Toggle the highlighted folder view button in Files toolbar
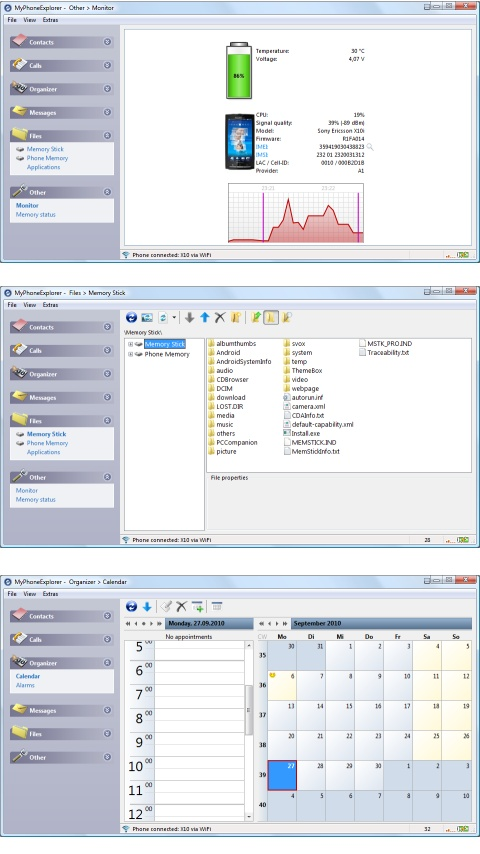This screenshot has width=480, height=854. point(271,318)
